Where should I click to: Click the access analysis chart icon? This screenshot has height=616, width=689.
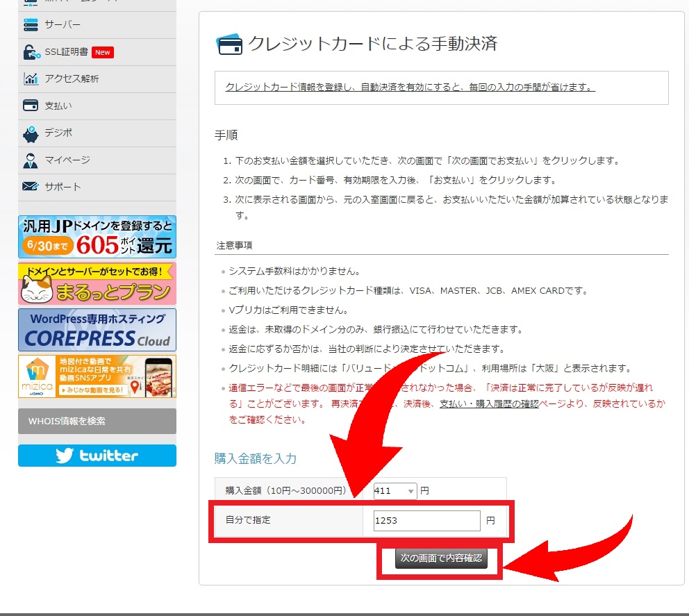tap(31, 79)
